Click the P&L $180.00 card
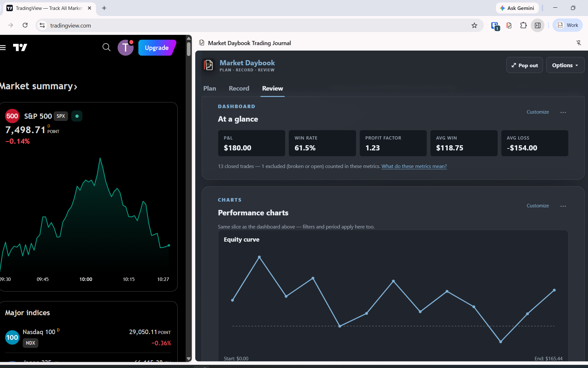The height and width of the screenshot is (368, 588). [x=251, y=143]
